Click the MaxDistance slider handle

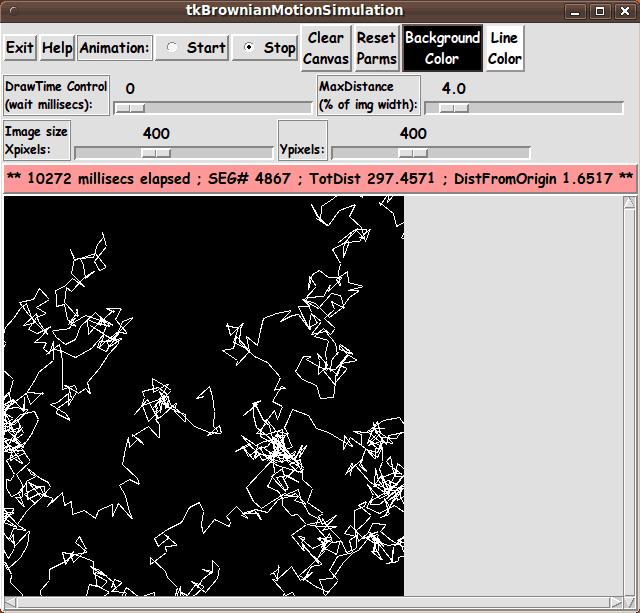click(x=453, y=107)
